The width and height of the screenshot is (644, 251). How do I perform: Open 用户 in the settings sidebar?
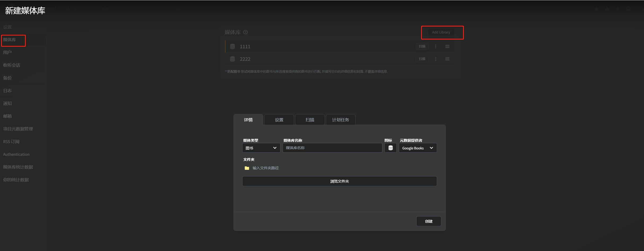point(7,53)
